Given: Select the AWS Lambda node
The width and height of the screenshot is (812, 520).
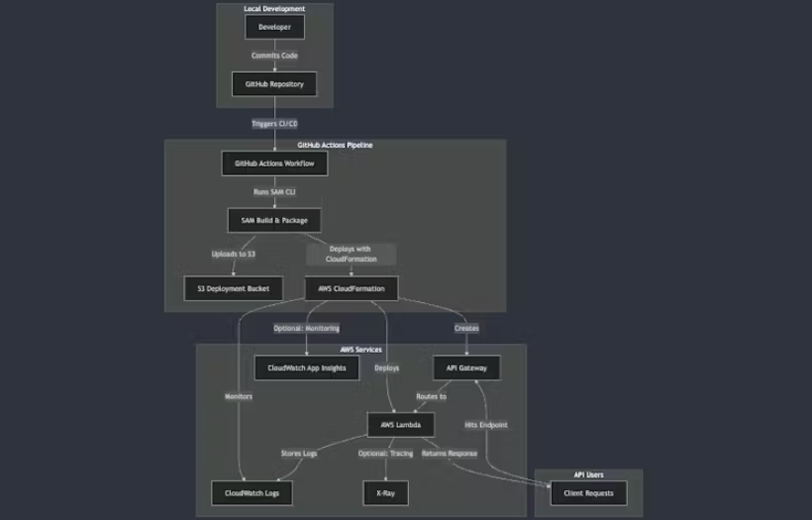Looking at the screenshot, I should (x=400, y=425).
